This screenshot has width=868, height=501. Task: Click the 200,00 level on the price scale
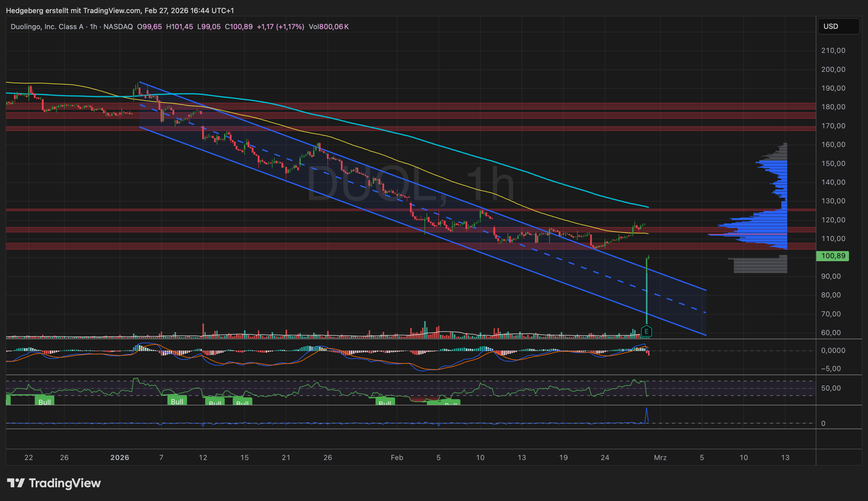[x=833, y=69]
